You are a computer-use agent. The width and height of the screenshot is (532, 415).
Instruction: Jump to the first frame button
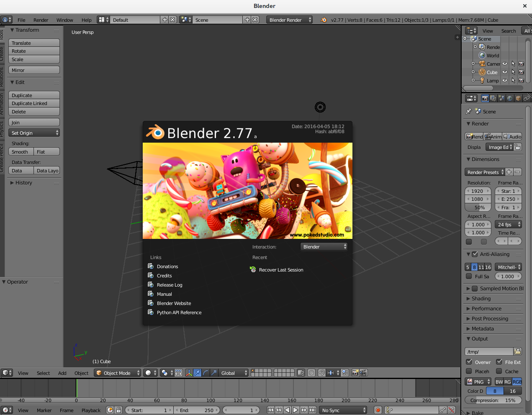click(270, 410)
